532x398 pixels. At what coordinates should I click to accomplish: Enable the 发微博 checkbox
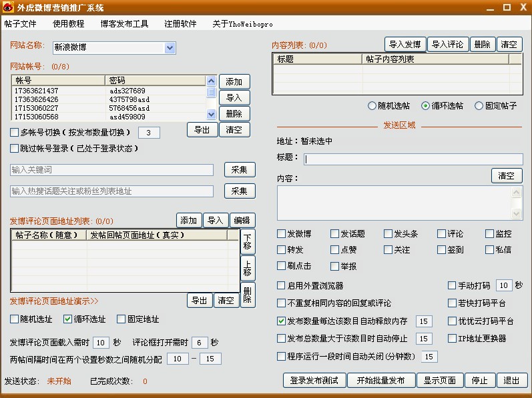click(282, 234)
